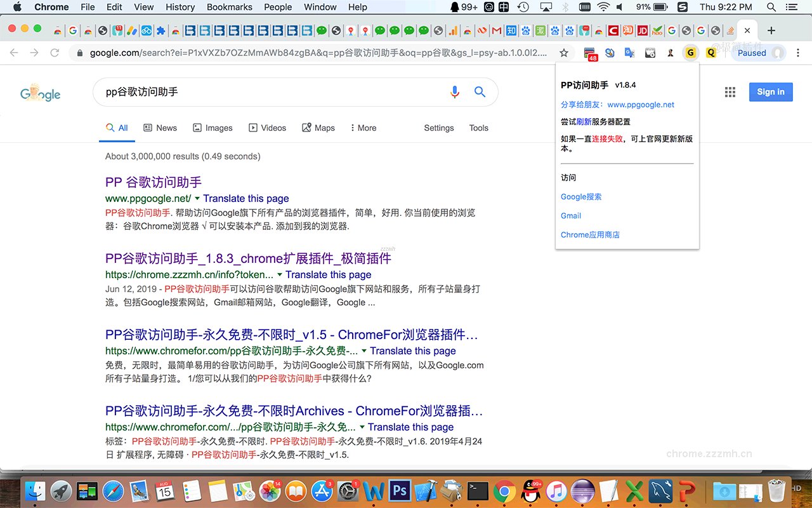The image size is (812, 508).
Task: Open MySQL Workbench dolphin in the Dock
Action: click(x=660, y=491)
